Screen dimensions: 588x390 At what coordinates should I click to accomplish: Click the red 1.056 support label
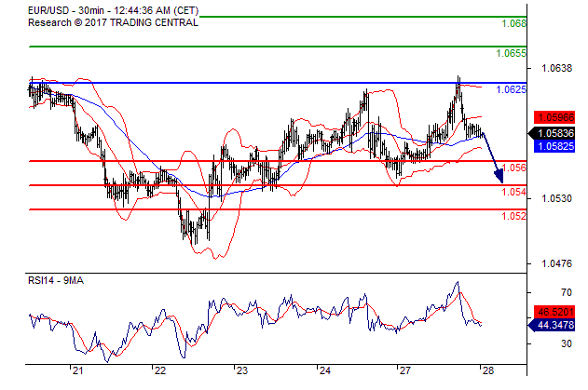pyautogui.click(x=513, y=168)
